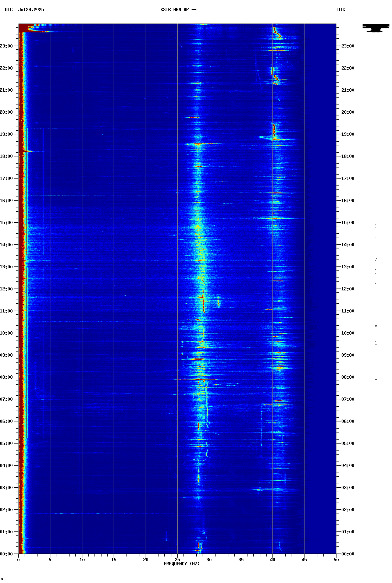The width and height of the screenshot is (392, 583).
Task: Select 06:00 on the right time axis
Action: [x=348, y=421]
